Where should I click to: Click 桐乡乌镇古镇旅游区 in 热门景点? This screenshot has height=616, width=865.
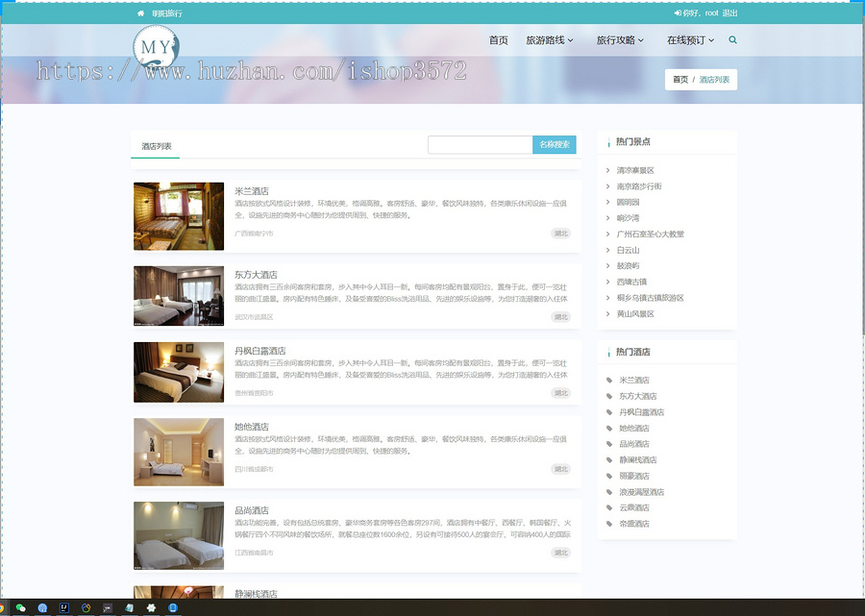point(651,298)
